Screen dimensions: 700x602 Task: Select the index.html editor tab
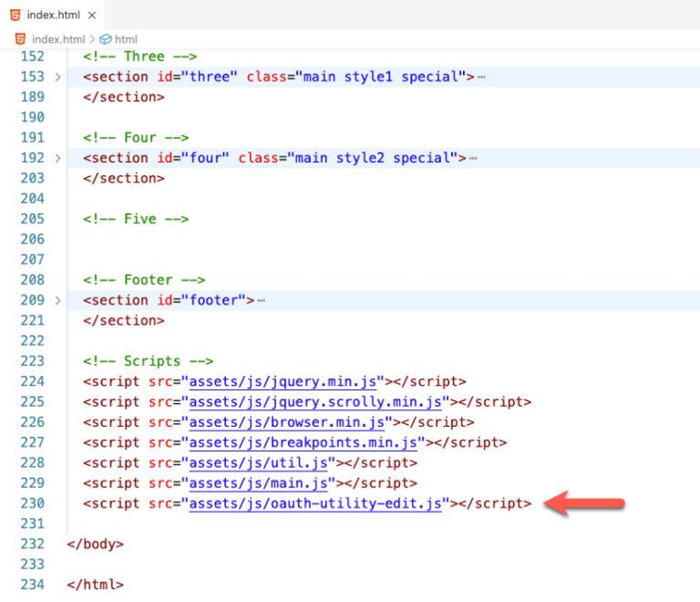(x=51, y=14)
